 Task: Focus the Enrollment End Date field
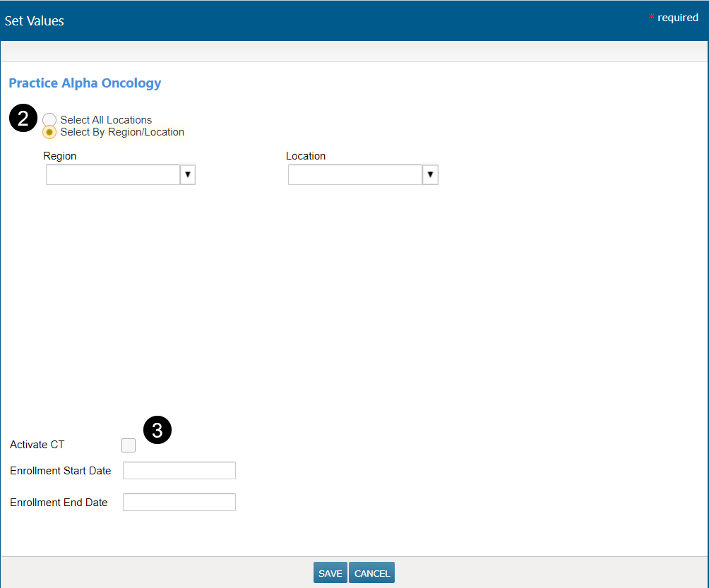tap(179, 503)
